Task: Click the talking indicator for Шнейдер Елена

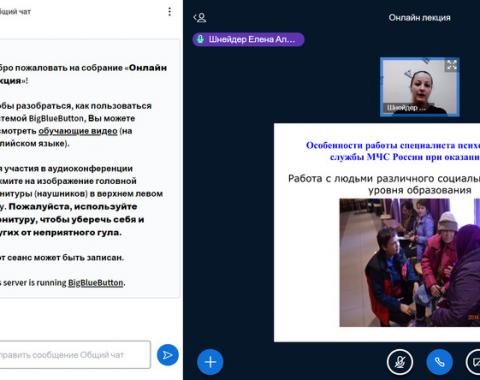Action: [x=248, y=39]
